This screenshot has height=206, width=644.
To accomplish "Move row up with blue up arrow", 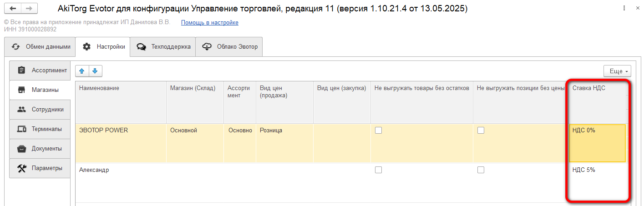I will 82,71.
